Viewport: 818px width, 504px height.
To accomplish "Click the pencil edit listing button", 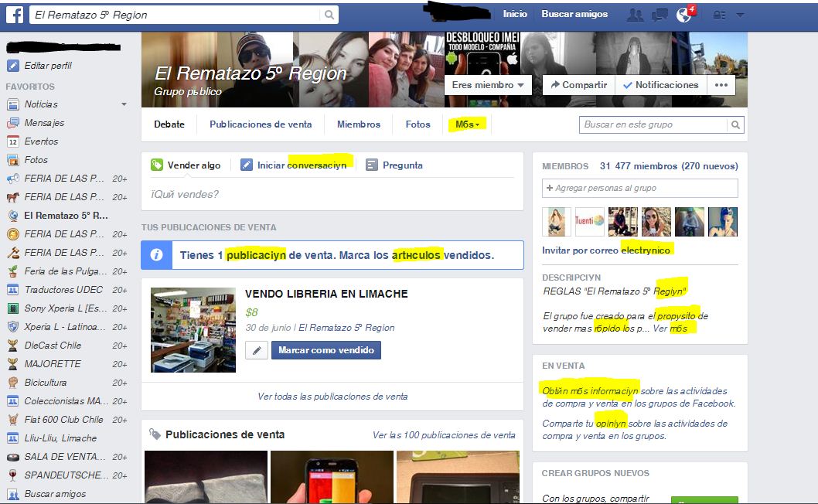I will tap(257, 350).
